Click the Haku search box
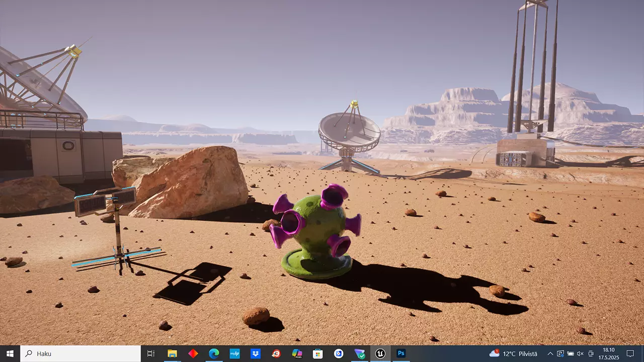Image resolution: width=644 pixels, height=362 pixels. 80,353
